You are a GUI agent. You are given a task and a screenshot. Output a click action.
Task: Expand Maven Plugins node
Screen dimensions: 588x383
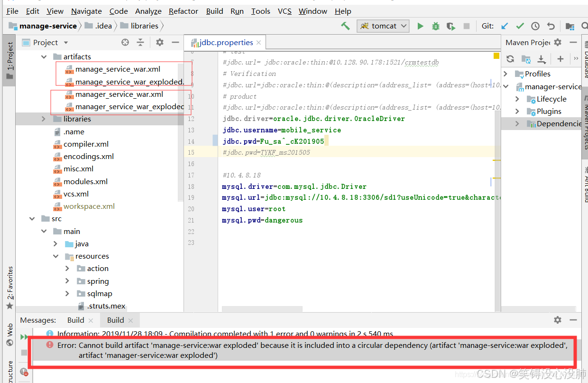517,112
